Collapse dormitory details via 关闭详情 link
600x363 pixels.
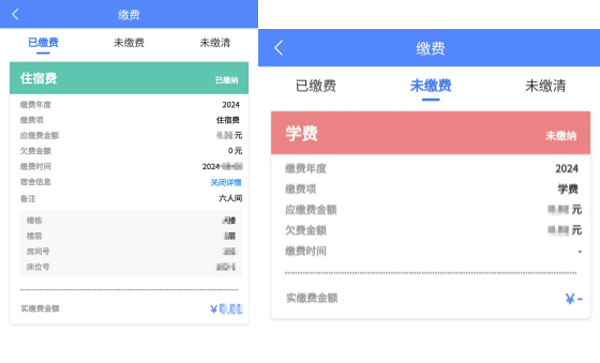226,182
